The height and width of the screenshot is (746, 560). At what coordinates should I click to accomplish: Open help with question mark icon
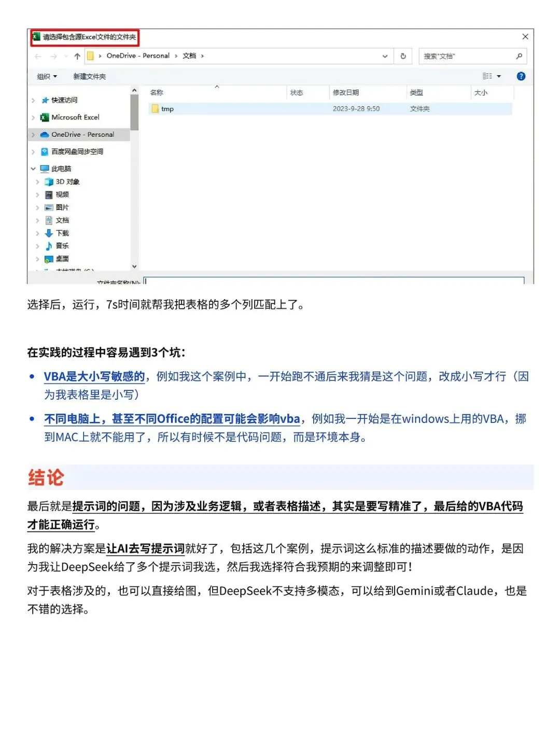tap(521, 76)
